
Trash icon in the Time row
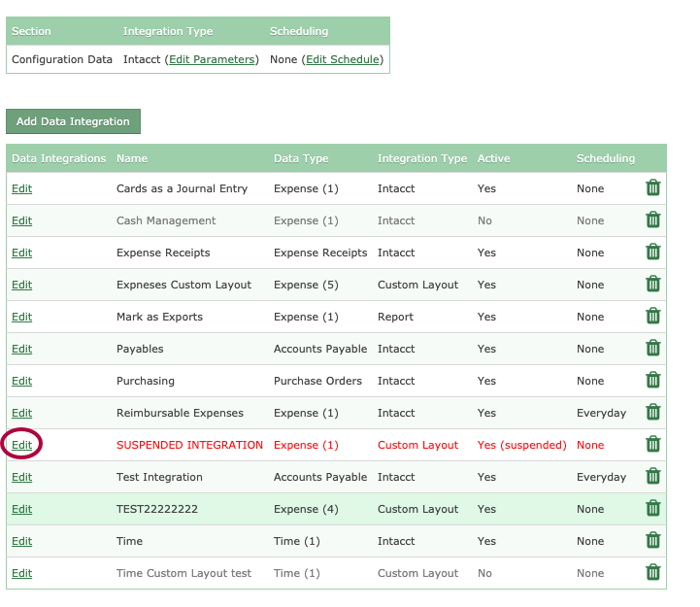tap(652, 540)
